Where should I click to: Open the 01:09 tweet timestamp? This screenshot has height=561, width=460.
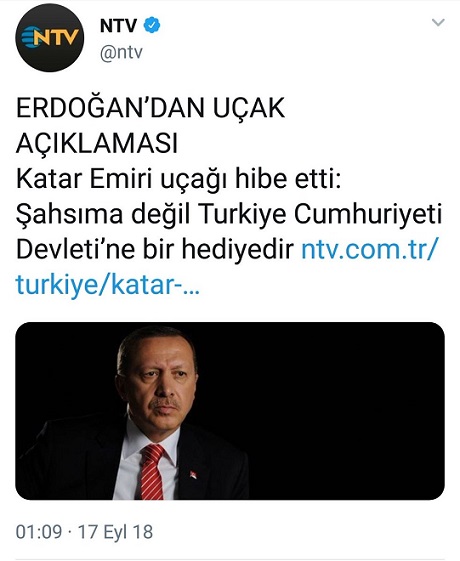[x=39, y=532]
